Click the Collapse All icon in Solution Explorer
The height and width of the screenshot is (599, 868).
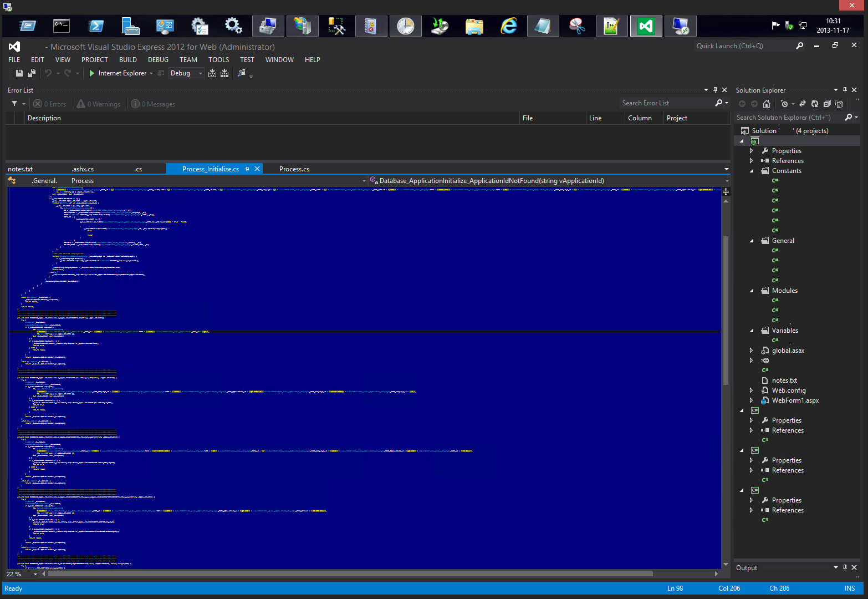click(x=827, y=104)
